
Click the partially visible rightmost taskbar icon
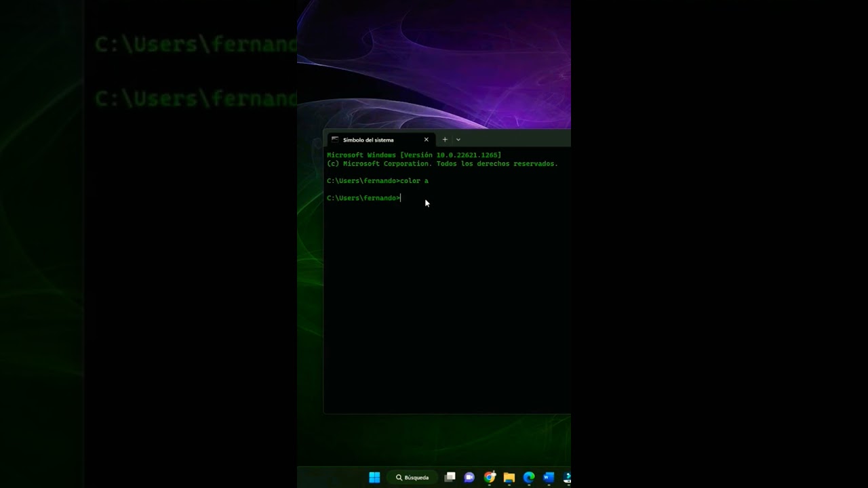566,477
